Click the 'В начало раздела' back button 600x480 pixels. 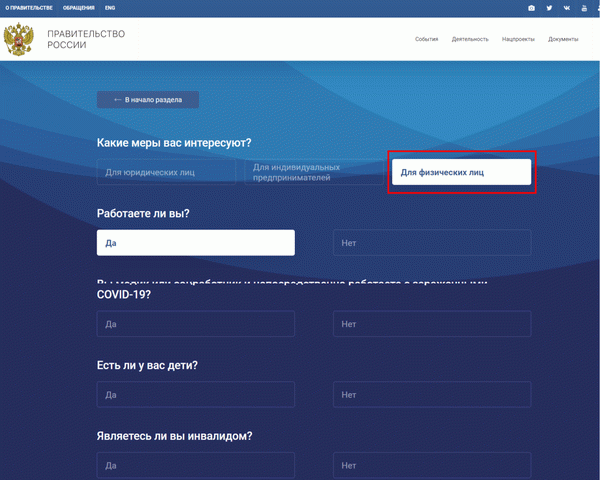click(x=147, y=100)
